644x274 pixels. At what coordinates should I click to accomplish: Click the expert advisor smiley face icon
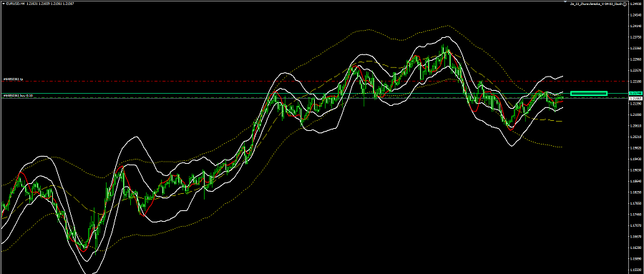(x=625, y=4)
